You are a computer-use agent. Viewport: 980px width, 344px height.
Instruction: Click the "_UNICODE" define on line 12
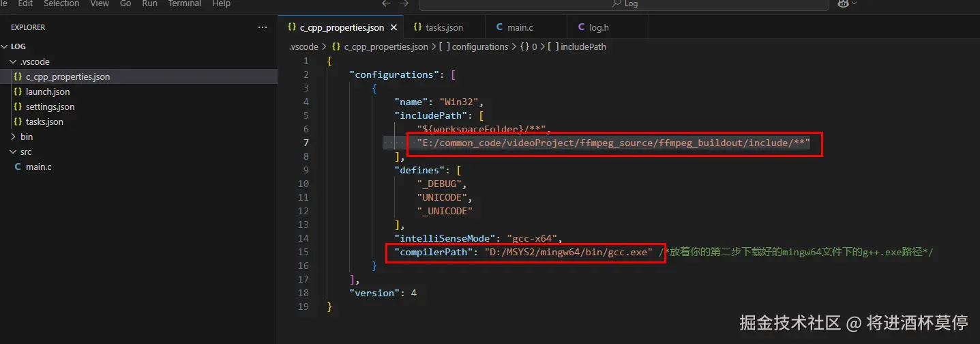[x=445, y=211]
